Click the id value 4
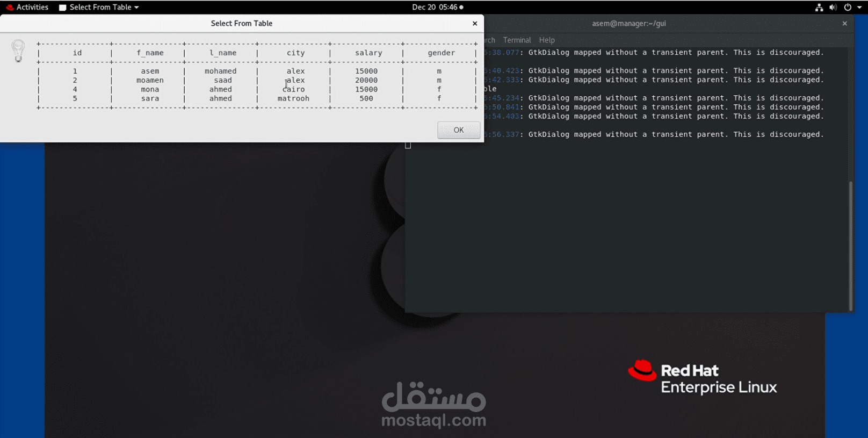Image resolution: width=868 pixels, height=438 pixels. click(75, 89)
